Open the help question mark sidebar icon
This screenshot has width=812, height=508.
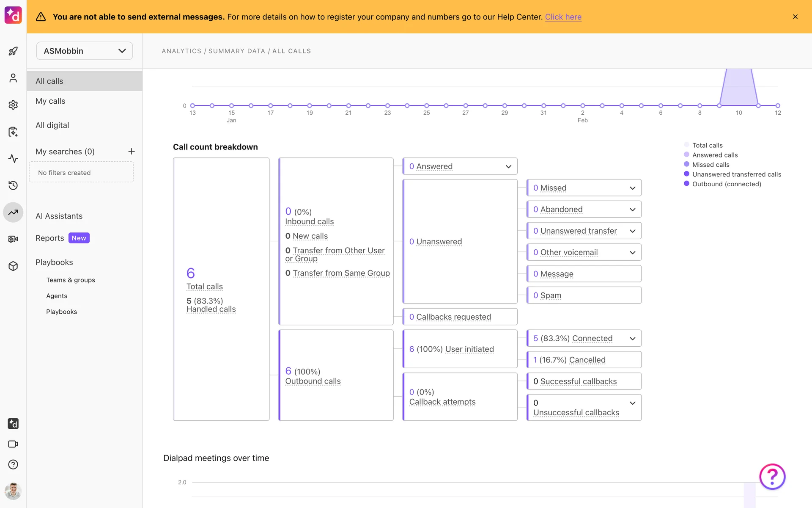[x=13, y=464]
